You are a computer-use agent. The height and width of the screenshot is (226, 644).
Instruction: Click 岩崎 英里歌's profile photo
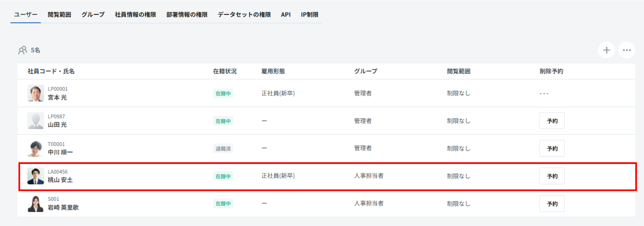pyautogui.click(x=36, y=204)
